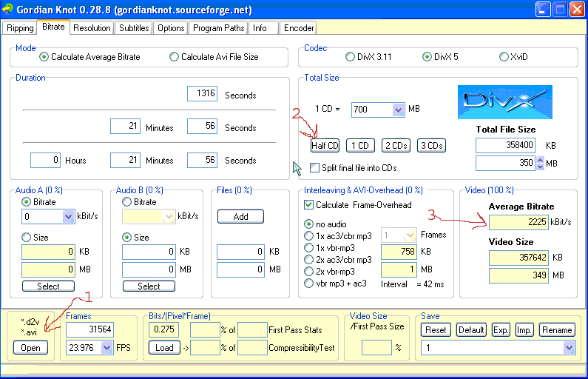Switch to the Encoder tab

click(299, 28)
